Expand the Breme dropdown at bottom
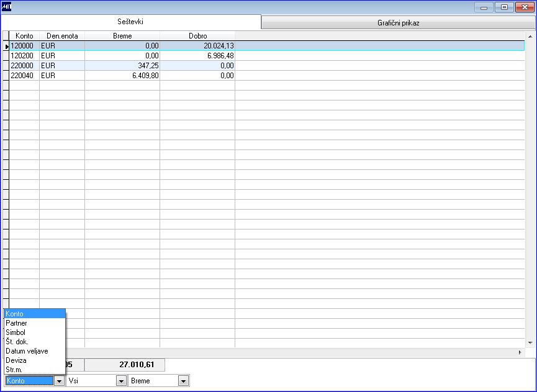This screenshot has width=537, height=392. (184, 381)
